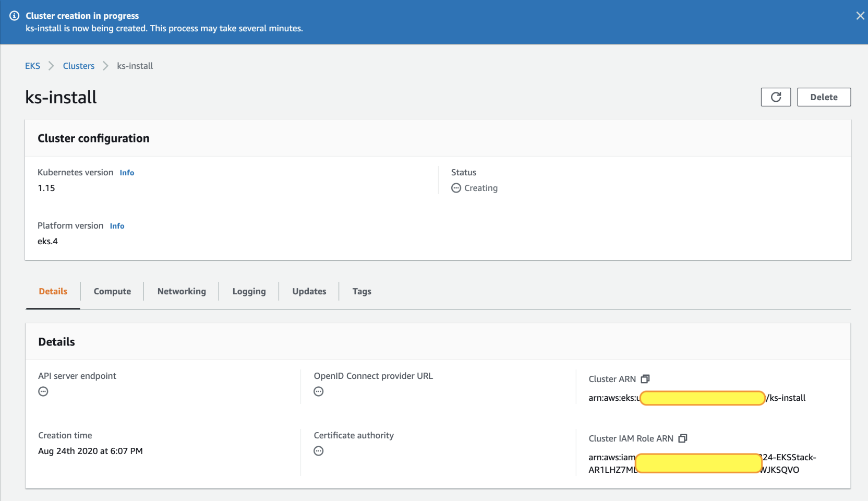This screenshot has width=868, height=501.
Task: Click the API server endpoint pending icon
Action: tap(43, 391)
